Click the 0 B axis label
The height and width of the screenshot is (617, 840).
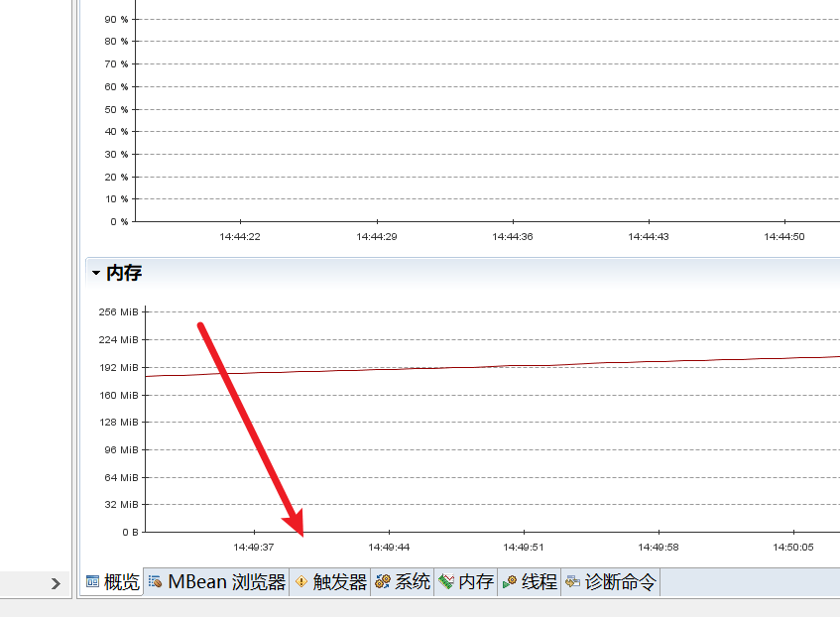click(x=130, y=533)
